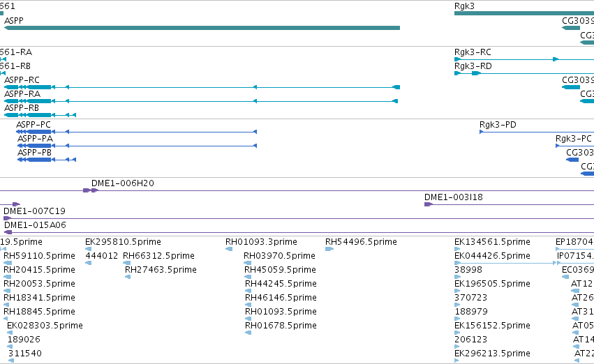Click the EK295810.5prime EST label

(x=123, y=242)
